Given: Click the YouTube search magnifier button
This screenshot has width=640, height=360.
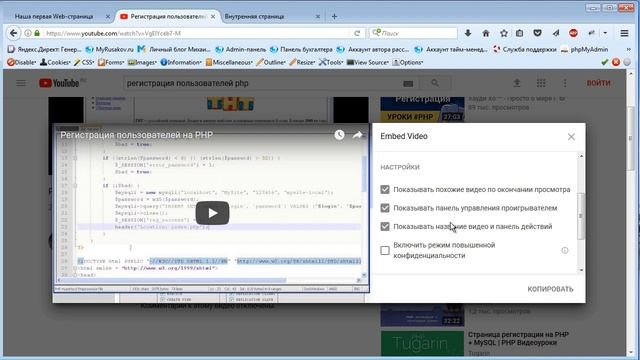Looking at the screenshot, I should (x=435, y=83).
